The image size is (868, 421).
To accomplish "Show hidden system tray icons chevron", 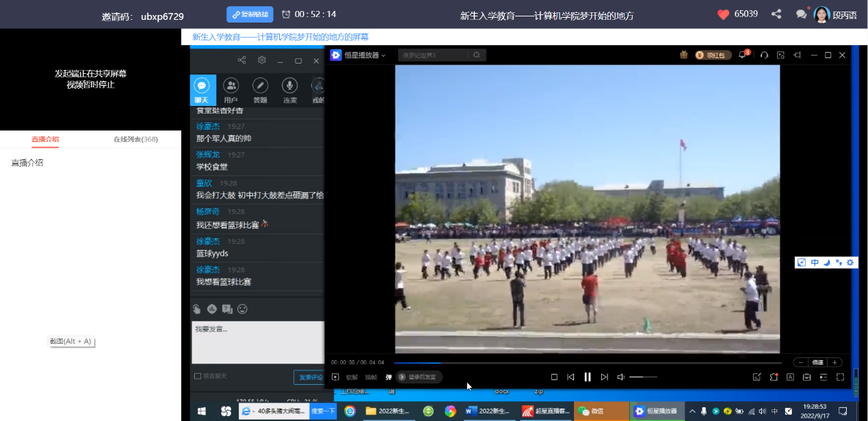I will point(692,411).
